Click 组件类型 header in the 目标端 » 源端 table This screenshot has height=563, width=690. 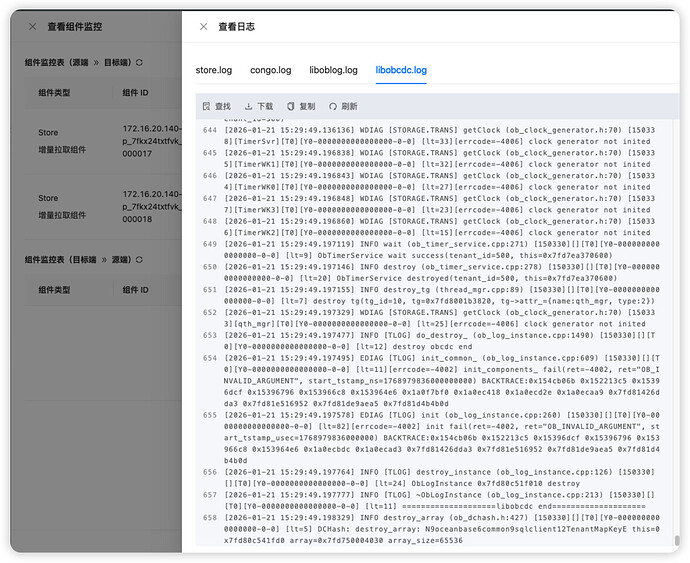click(54, 290)
